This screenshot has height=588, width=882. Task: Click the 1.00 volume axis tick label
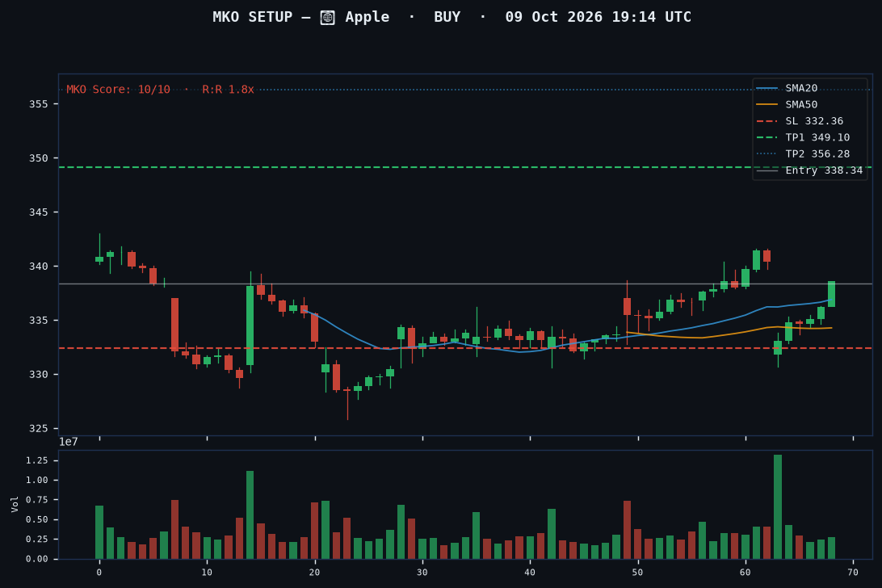click(x=36, y=480)
